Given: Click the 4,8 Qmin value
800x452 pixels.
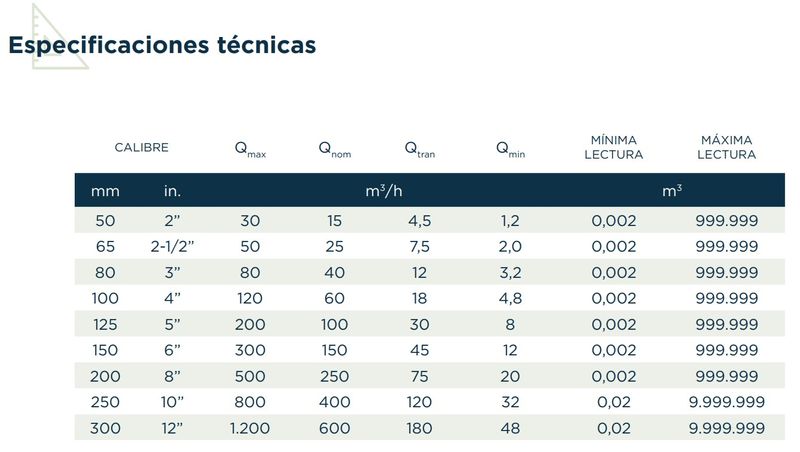Looking at the screenshot, I should click(x=509, y=298).
